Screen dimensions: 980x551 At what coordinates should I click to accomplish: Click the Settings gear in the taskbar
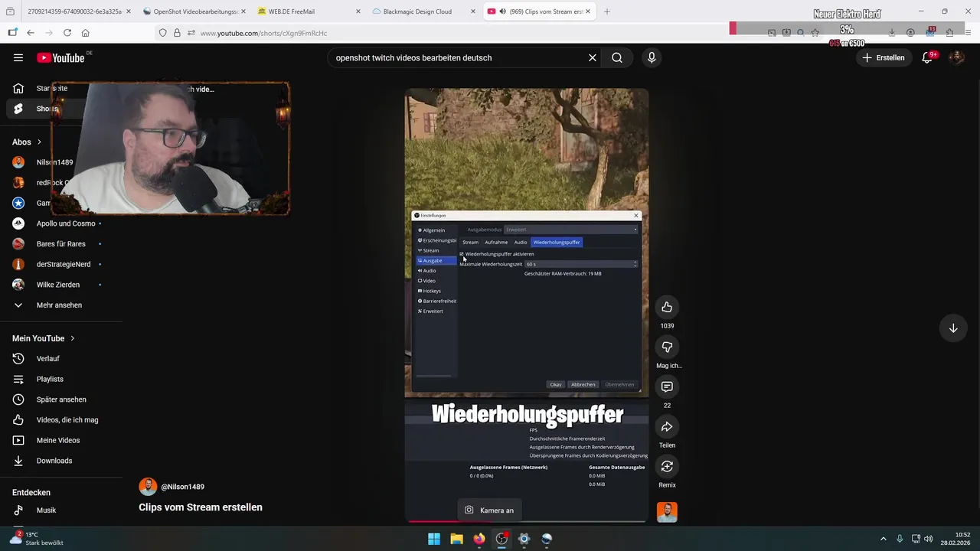pos(524,539)
